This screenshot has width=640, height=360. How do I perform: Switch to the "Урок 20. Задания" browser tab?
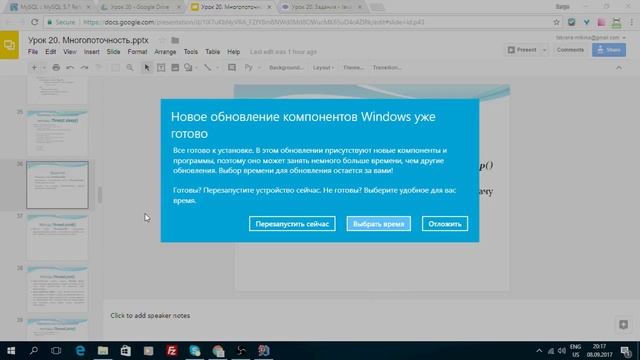coord(321,7)
